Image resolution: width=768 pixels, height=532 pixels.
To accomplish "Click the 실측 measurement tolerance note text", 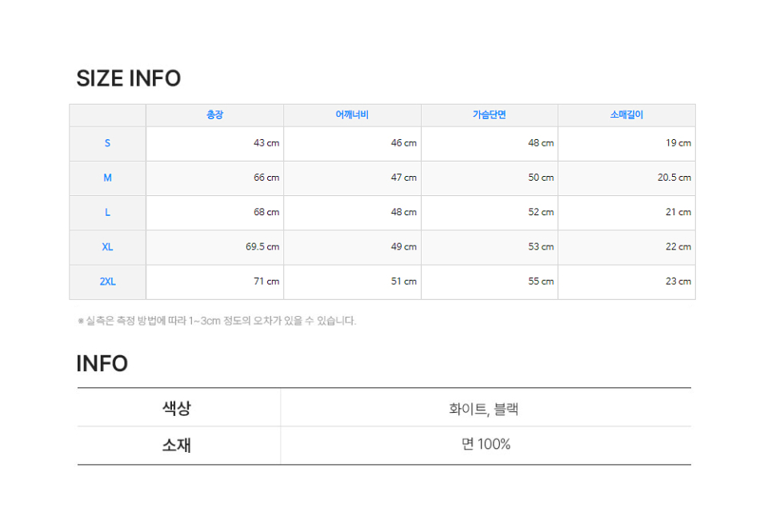I will (x=216, y=321).
